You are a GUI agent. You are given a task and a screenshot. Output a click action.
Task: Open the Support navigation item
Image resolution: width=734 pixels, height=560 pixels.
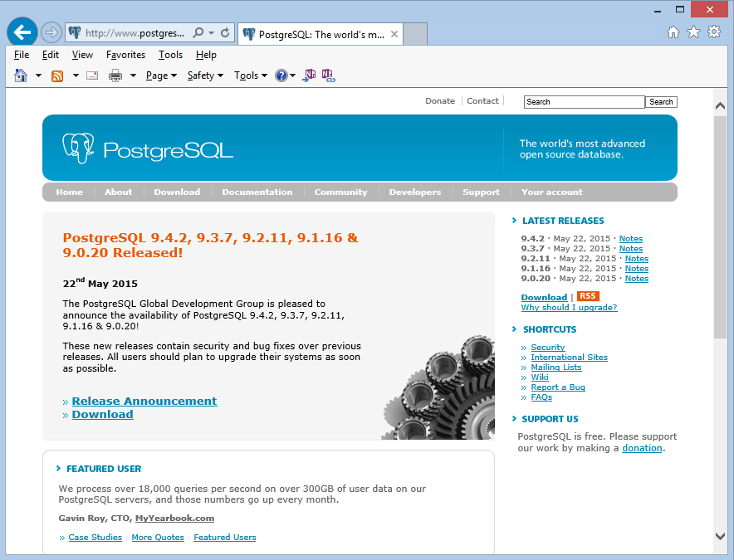482,192
